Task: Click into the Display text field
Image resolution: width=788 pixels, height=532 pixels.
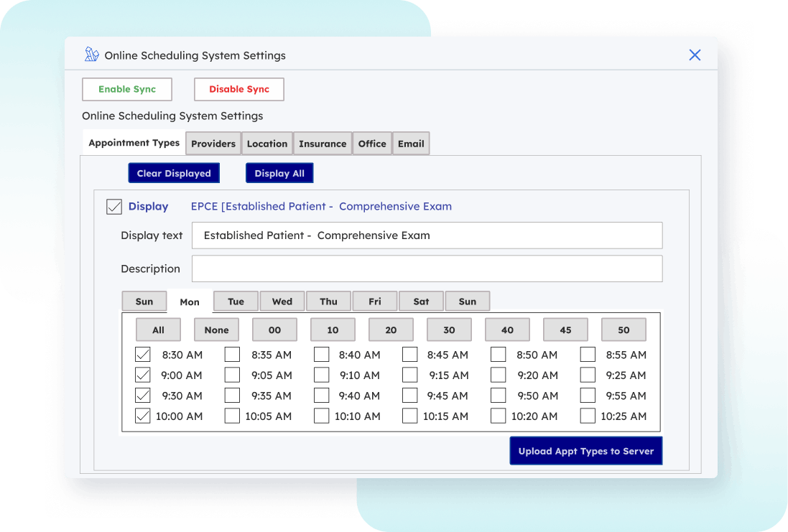Action: [427, 235]
